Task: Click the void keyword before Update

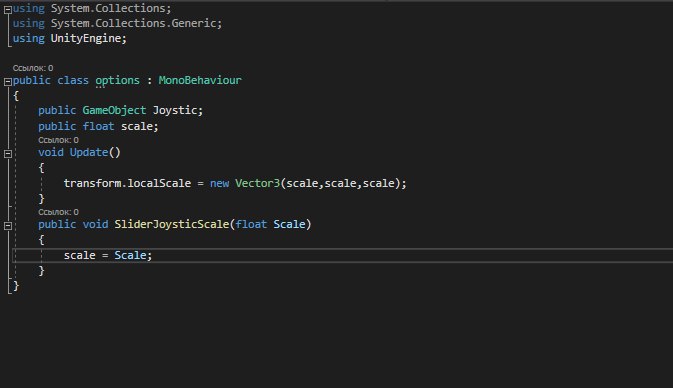Action: pyautogui.click(x=51, y=152)
